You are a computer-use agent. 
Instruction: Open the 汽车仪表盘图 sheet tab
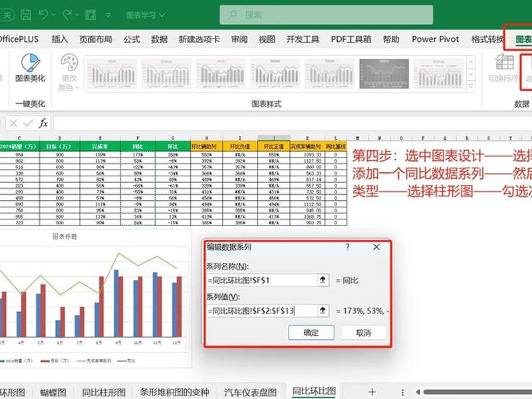coord(250,392)
